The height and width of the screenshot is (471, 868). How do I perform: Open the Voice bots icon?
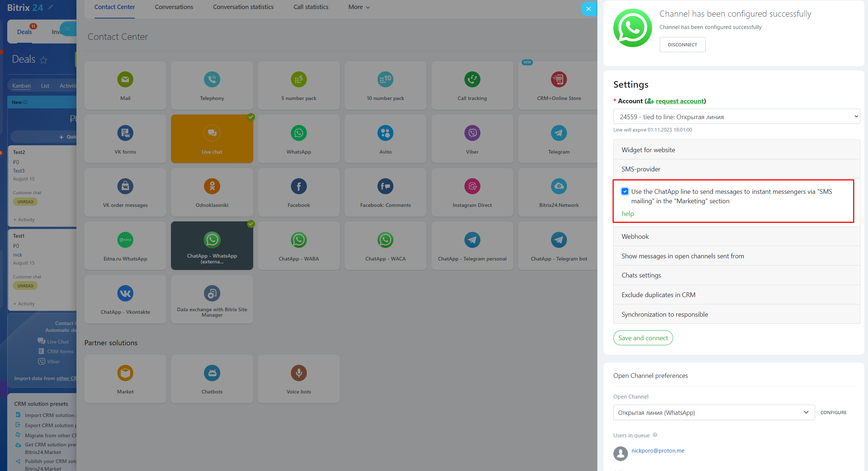click(299, 373)
